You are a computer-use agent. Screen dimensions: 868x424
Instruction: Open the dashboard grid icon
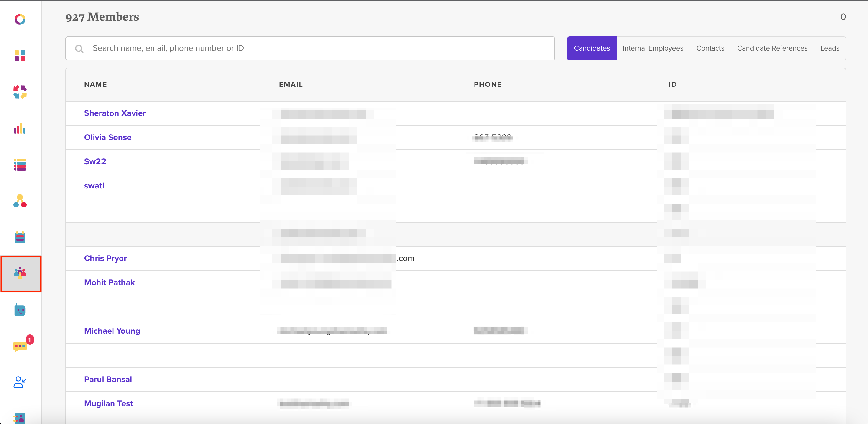pyautogui.click(x=20, y=56)
